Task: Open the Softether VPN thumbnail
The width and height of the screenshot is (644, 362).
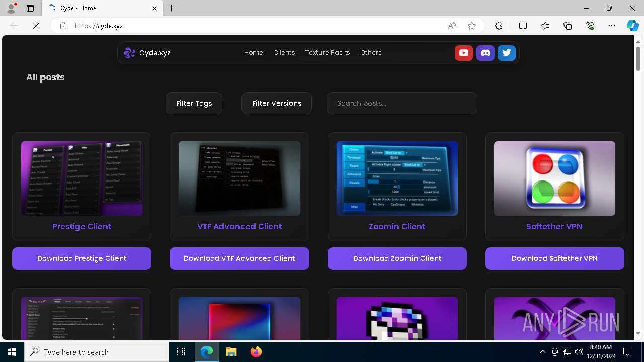Action: click(554, 178)
